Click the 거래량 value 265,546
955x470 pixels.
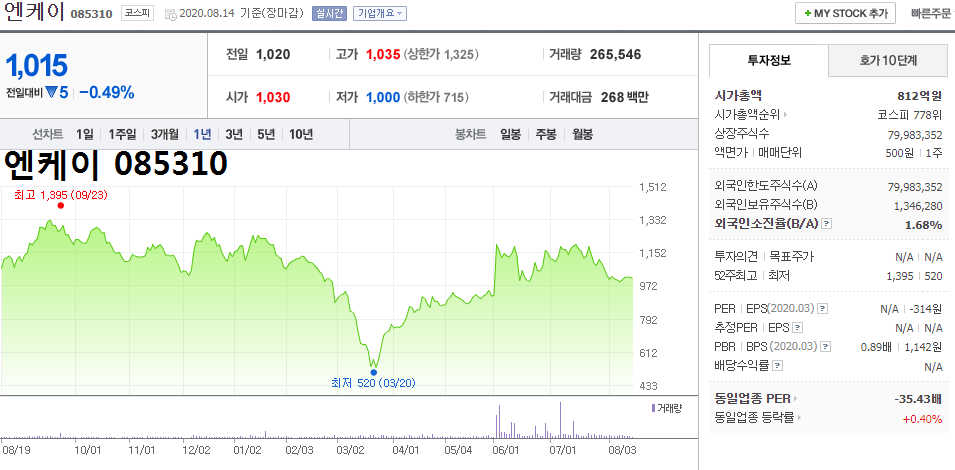click(x=615, y=55)
